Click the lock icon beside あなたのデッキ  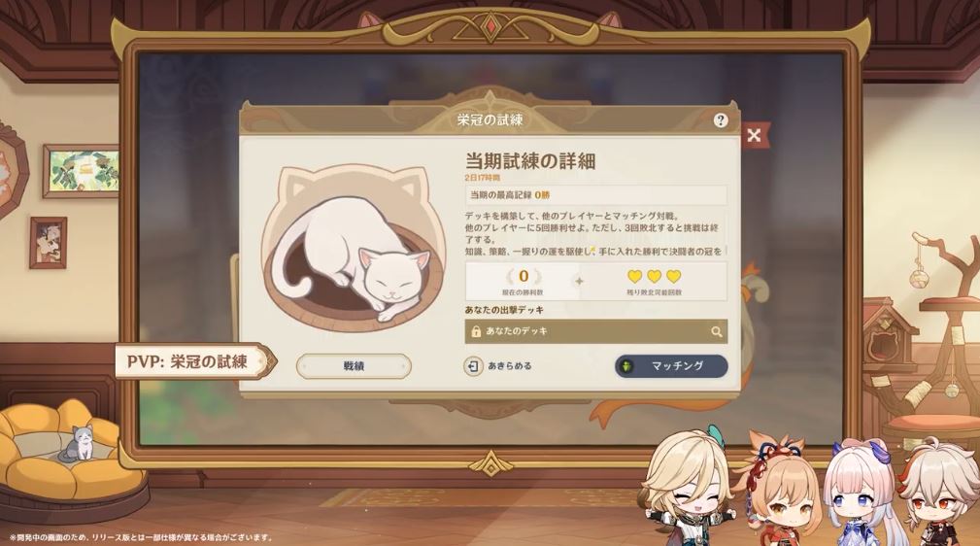pos(476,331)
